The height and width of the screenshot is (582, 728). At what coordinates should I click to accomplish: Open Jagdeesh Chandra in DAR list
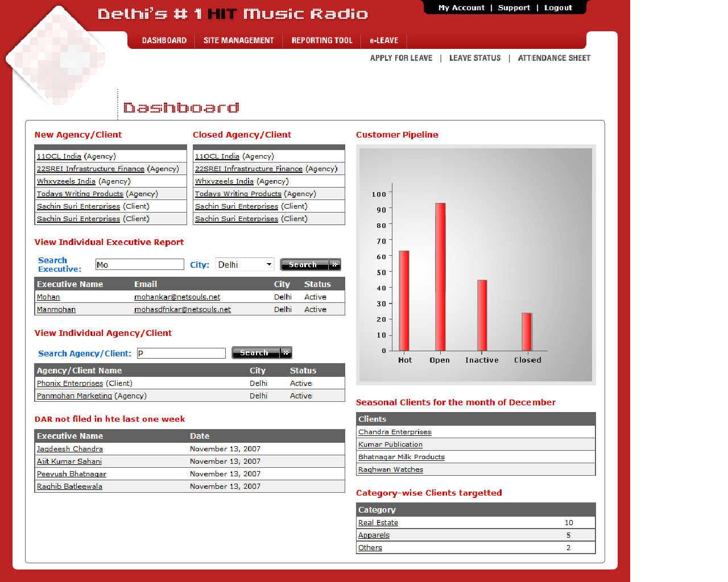pos(70,449)
